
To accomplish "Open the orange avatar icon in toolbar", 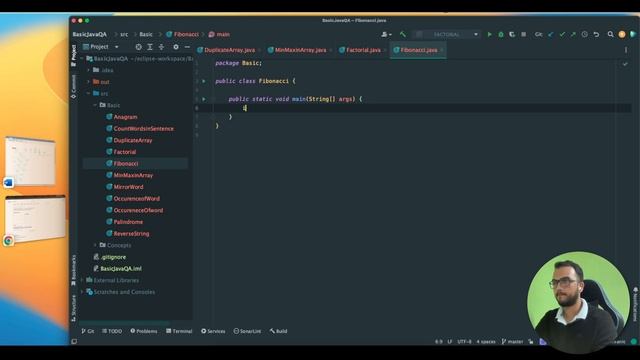I will pos(622,35).
